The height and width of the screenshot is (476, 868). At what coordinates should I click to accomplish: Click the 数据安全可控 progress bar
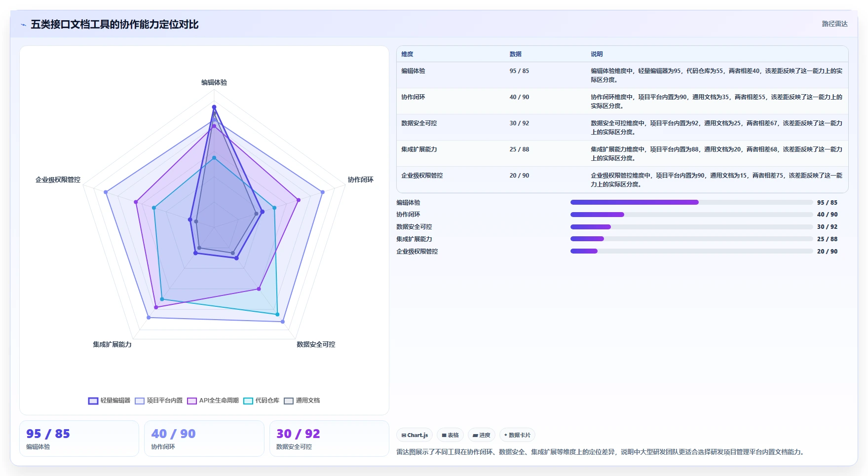(691, 227)
